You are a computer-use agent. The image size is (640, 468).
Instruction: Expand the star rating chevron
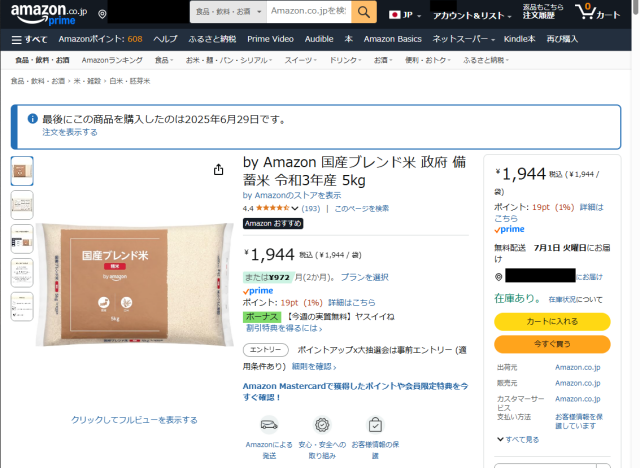pyautogui.click(x=295, y=208)
